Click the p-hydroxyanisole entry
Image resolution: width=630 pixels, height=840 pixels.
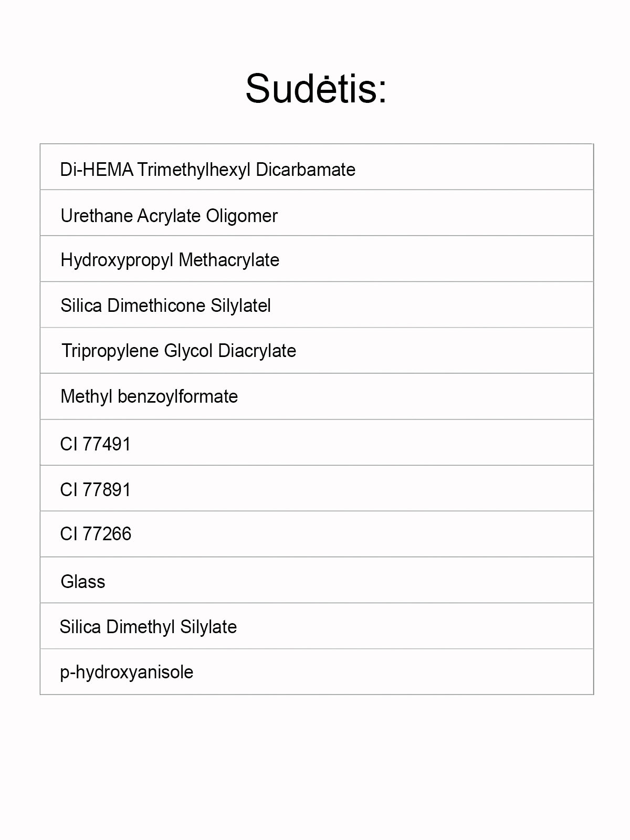pyautogui.click(x=127, y=672)
